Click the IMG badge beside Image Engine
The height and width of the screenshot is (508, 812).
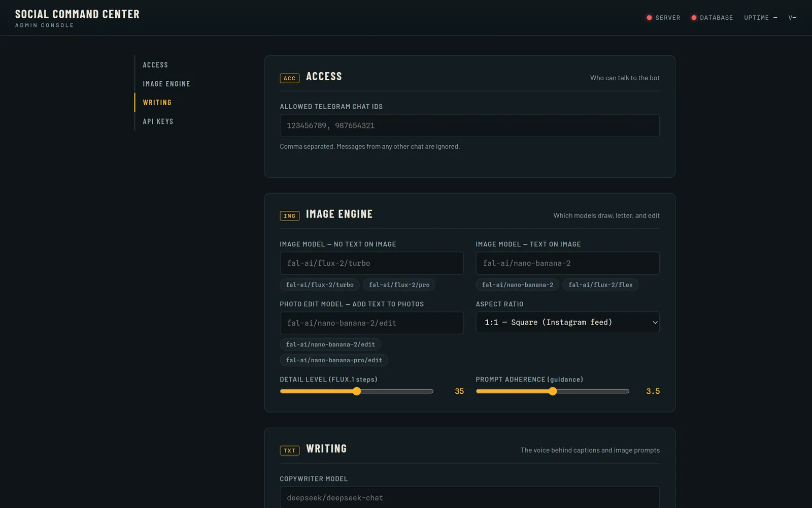pos(289,216)
